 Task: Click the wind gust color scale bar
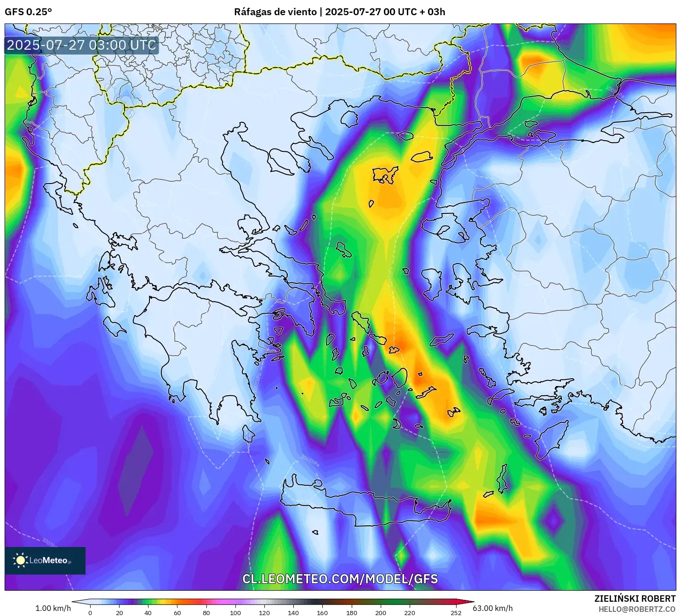tap(273, 602)
